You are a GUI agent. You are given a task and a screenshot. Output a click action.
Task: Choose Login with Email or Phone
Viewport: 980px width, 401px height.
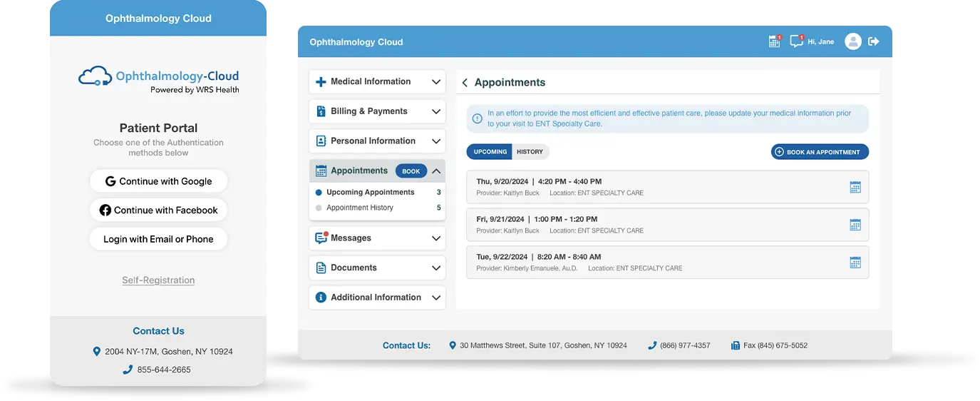pos(158,240)
